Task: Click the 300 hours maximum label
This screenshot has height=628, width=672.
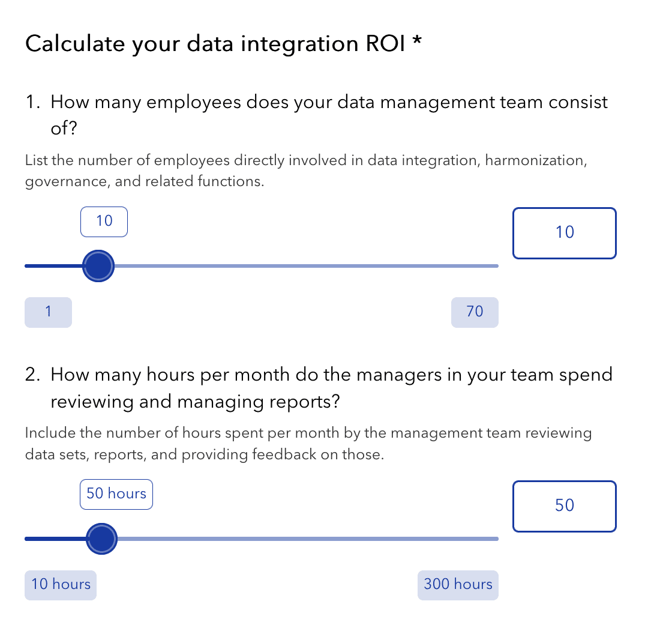Action: click(458, 585)
